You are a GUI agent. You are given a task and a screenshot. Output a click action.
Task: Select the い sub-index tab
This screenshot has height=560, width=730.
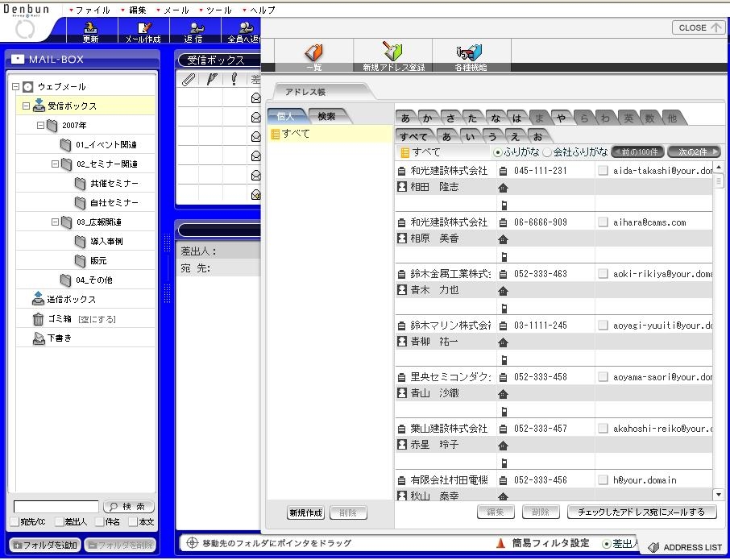coord(470,136)
